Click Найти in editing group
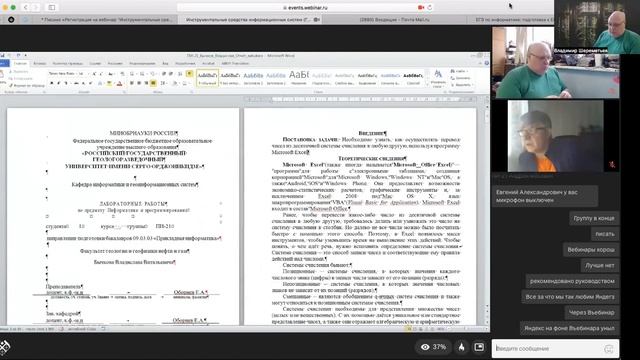Image resolution: width=640 pixels, height=360 pixels. click(460, 71)
